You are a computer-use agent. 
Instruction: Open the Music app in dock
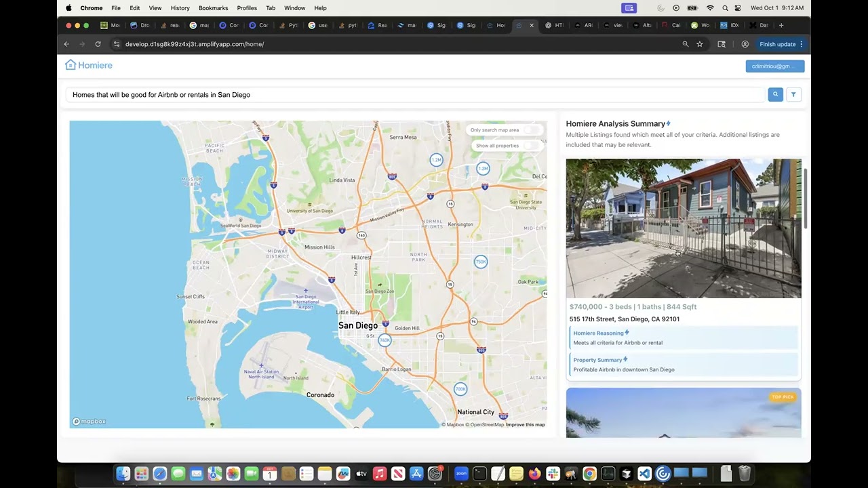[x=380, y=474]
